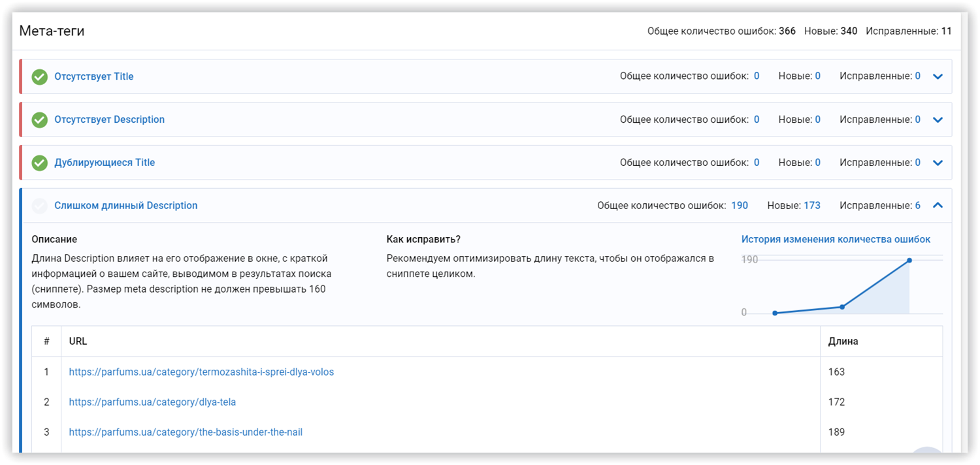The height and width of the screenshot is (465, 980).
Task: Open the termozashita-i-sprei-dlya-volos category URL
Action: [x=201, y=372]
